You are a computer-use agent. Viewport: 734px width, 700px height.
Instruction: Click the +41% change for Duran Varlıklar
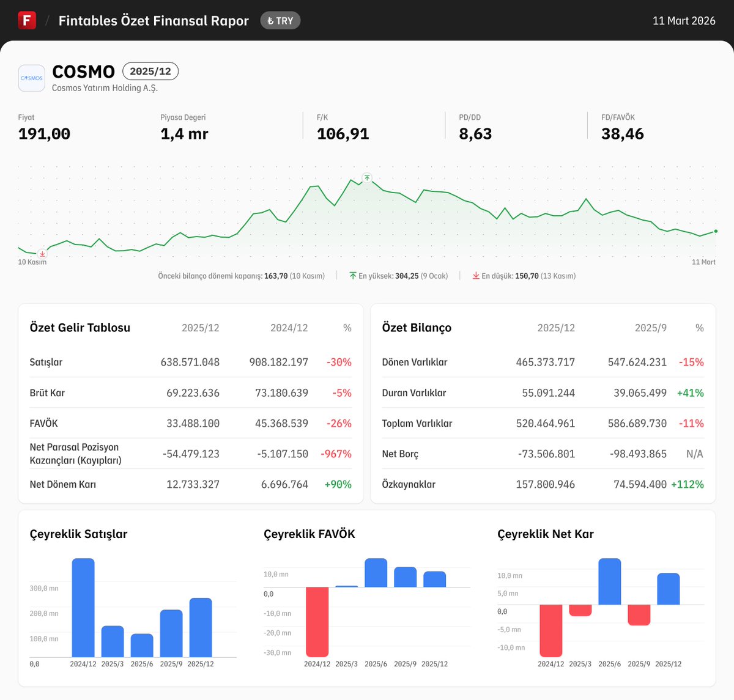[691, 392]
